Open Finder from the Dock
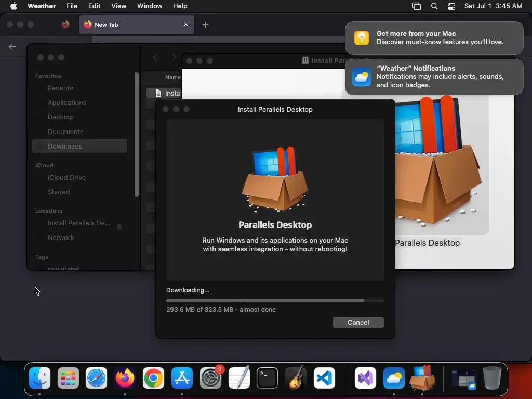This screenshot has height=399, width=532. (39, 378)
